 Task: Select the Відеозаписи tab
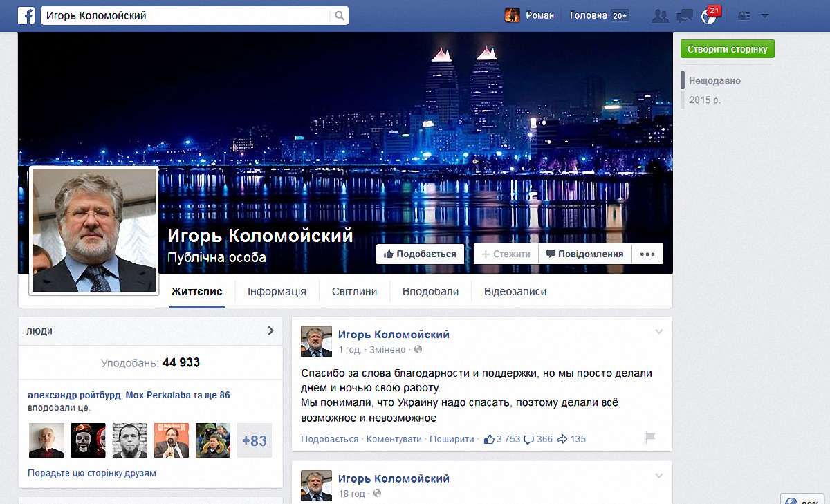click(515, 291)
